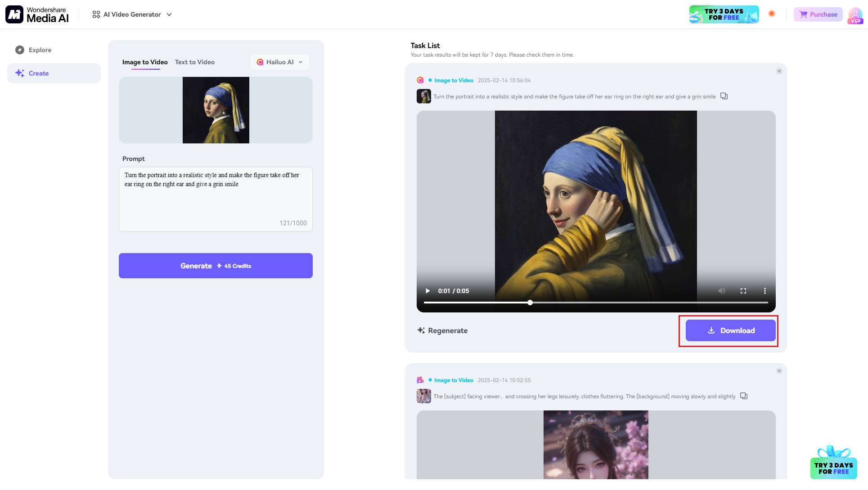
Task: Switch to the Text to Video tab
Action: click(195, 62)
